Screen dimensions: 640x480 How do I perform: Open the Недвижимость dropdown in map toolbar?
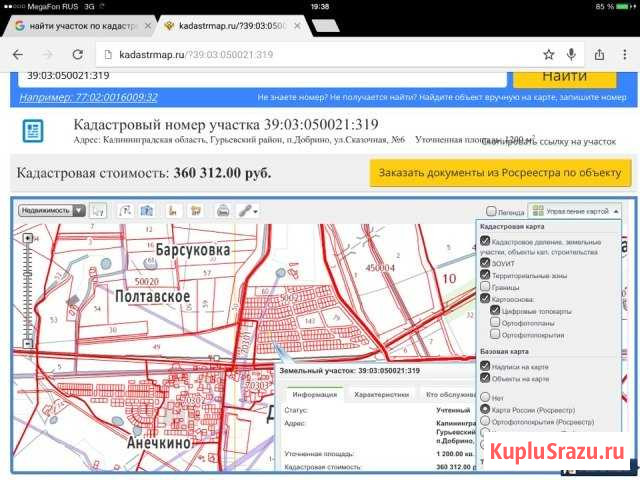(x=52, y=211)
